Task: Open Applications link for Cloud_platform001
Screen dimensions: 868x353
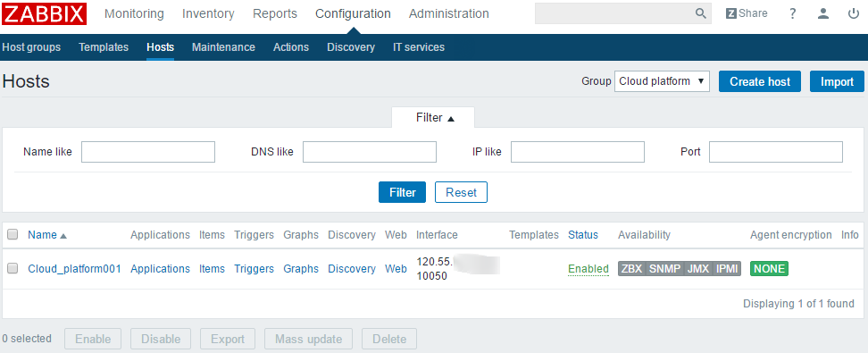Action: tap(160, 269)
